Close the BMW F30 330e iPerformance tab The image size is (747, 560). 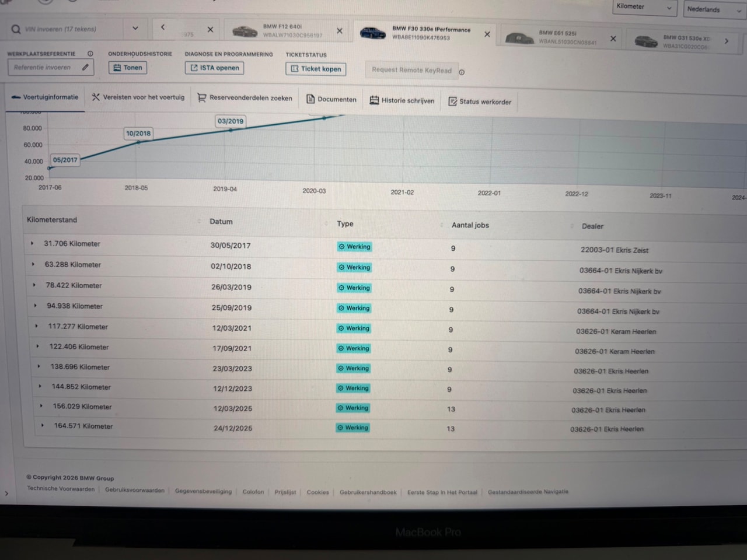pos(487,34)
